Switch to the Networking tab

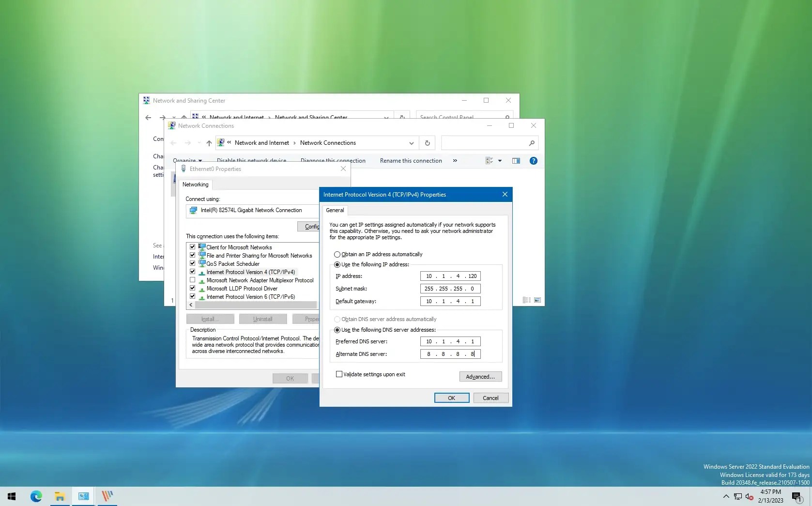point(195,184)
